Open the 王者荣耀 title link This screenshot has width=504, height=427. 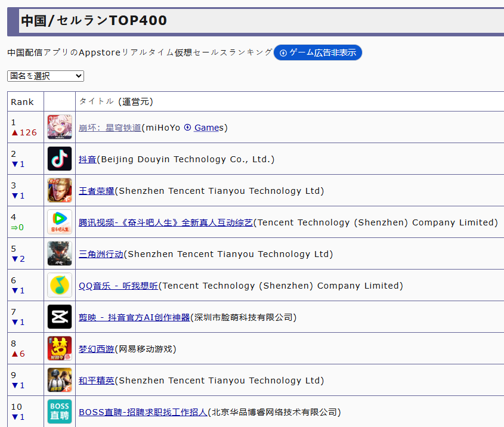(97, 191)
